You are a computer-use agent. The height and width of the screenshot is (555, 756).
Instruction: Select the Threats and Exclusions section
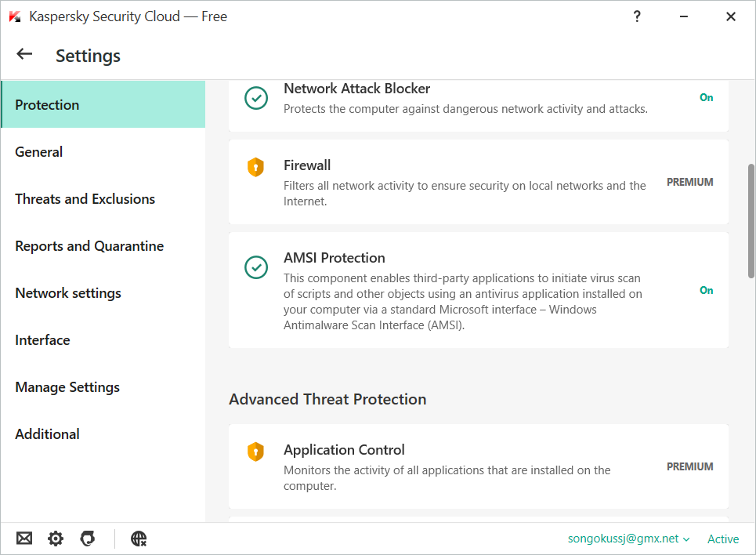point(85,199)
